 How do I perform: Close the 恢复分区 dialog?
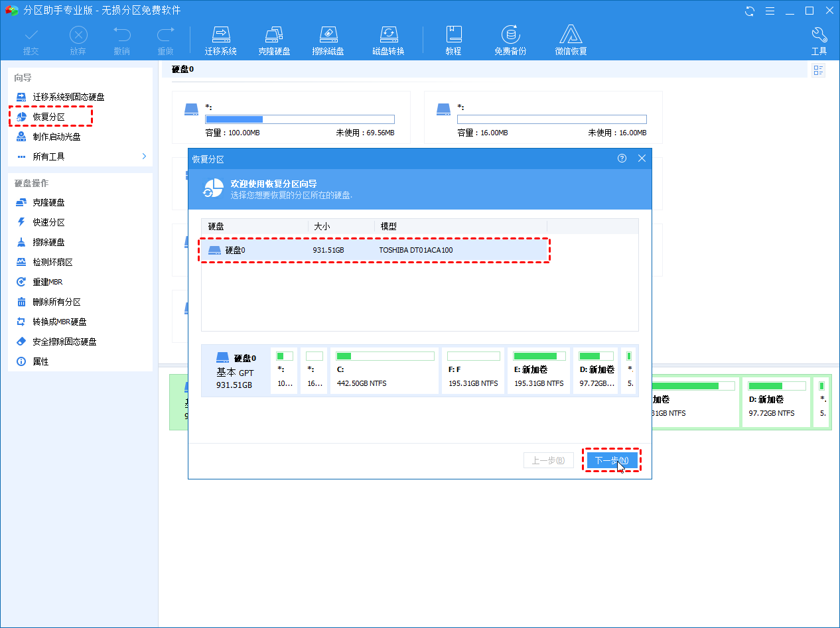click(642, 158)
